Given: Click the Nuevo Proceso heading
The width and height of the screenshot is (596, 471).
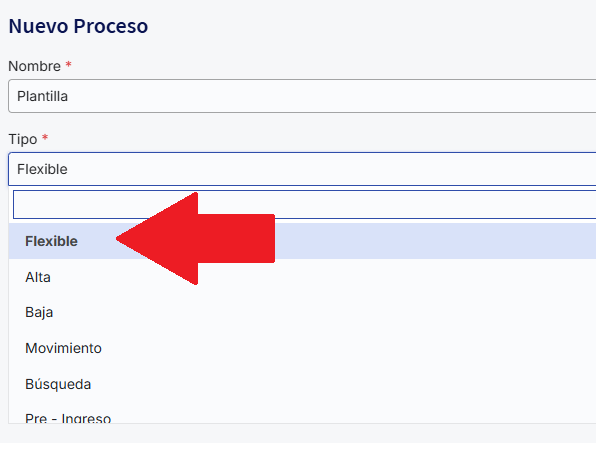Looking at the screenshot, I should [78, 26].
